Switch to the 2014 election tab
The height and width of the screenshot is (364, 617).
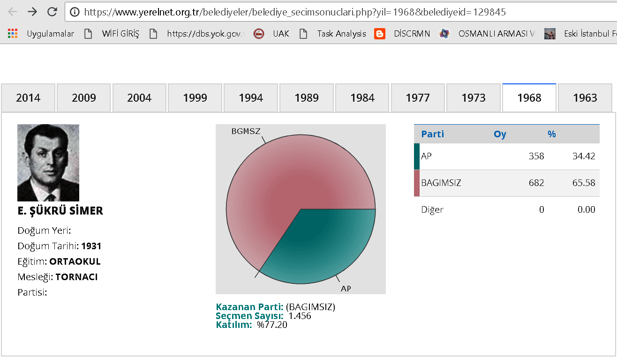28,98
